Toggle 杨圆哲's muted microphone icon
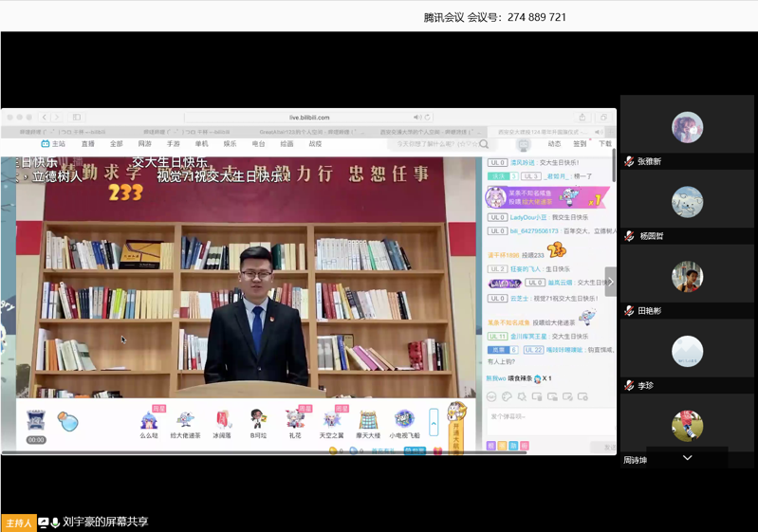Image resolution: width=758 pixels, height=532 pixels. click(628, 236)
